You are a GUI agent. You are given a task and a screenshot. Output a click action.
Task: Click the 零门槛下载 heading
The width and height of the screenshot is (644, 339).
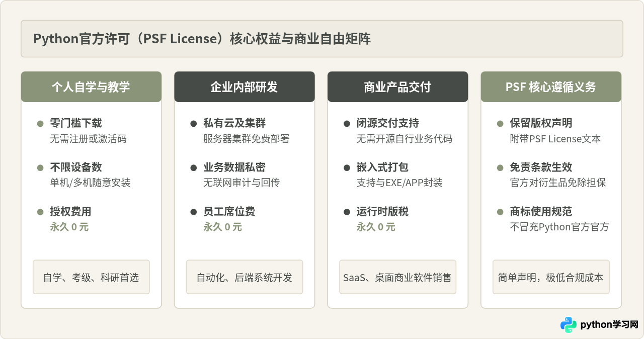click(75, 123)
